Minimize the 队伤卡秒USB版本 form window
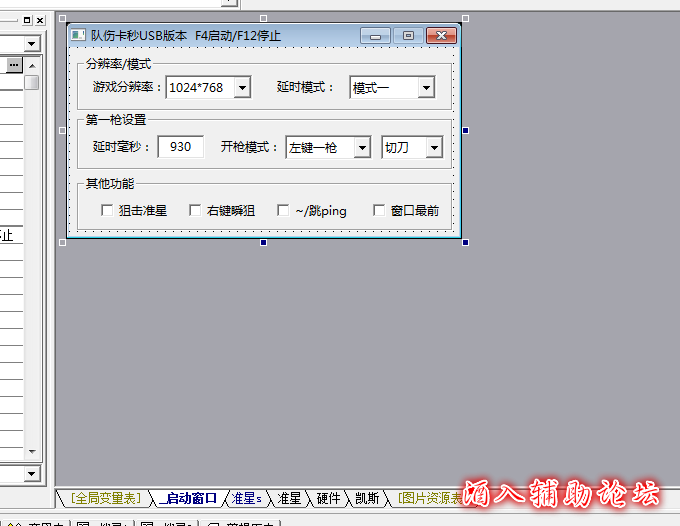 (375, 36)
